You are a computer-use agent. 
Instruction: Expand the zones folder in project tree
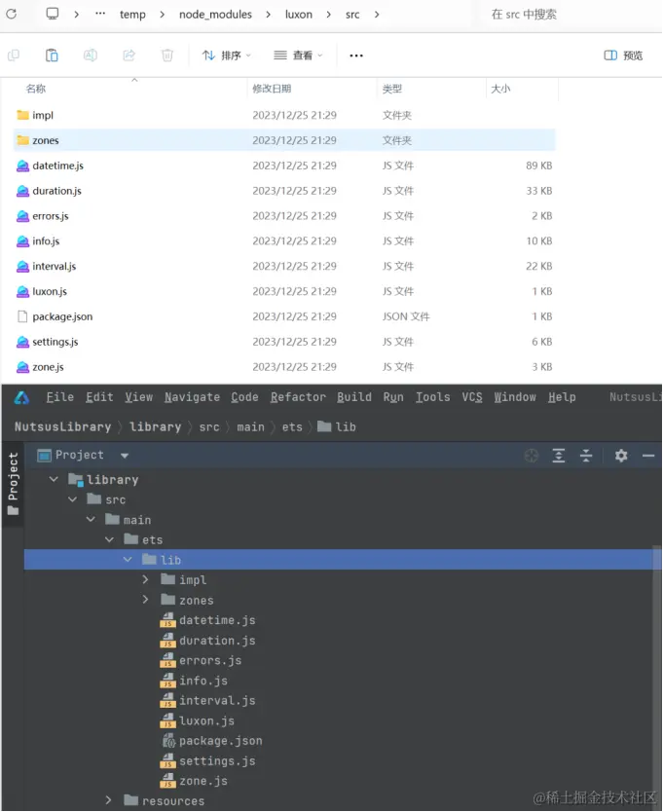point(146,600)
